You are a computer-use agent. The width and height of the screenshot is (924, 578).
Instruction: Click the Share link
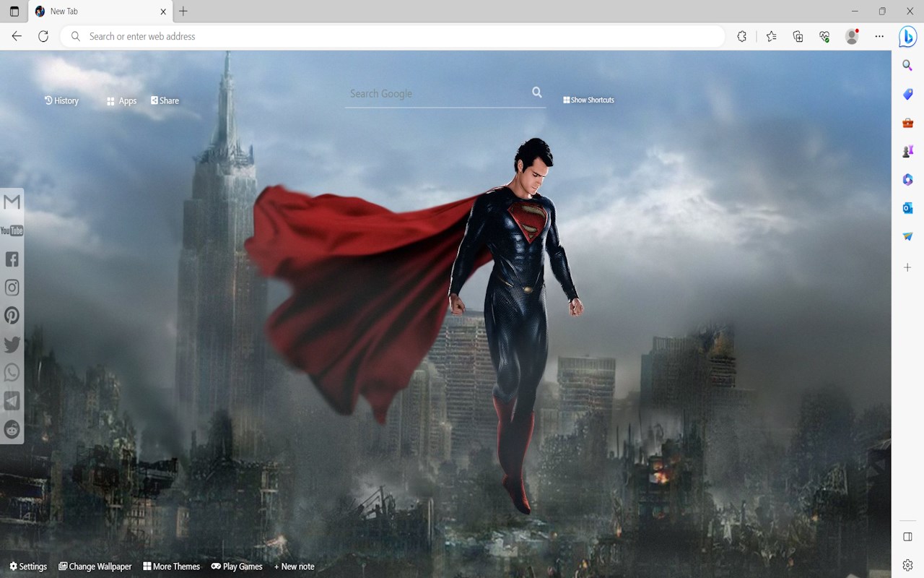pyautogui.click(x=165, y=100)
